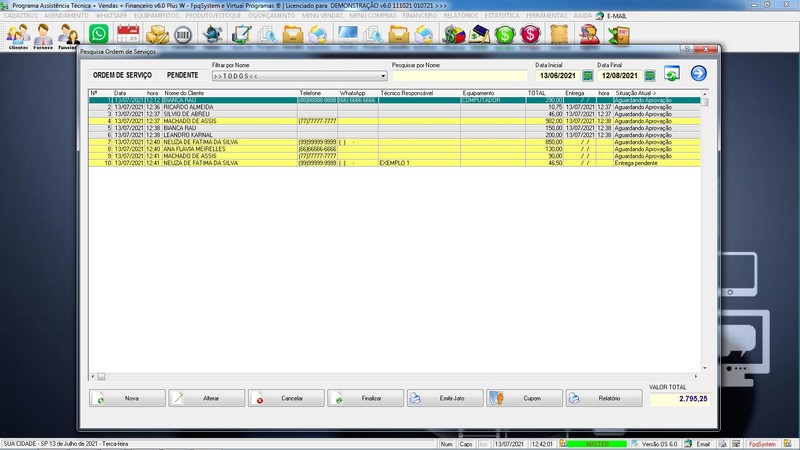The width and height of the screenshot is (800, 450).
Task: Open the RELATÓRIOS menu
Action: coord(461,16)
